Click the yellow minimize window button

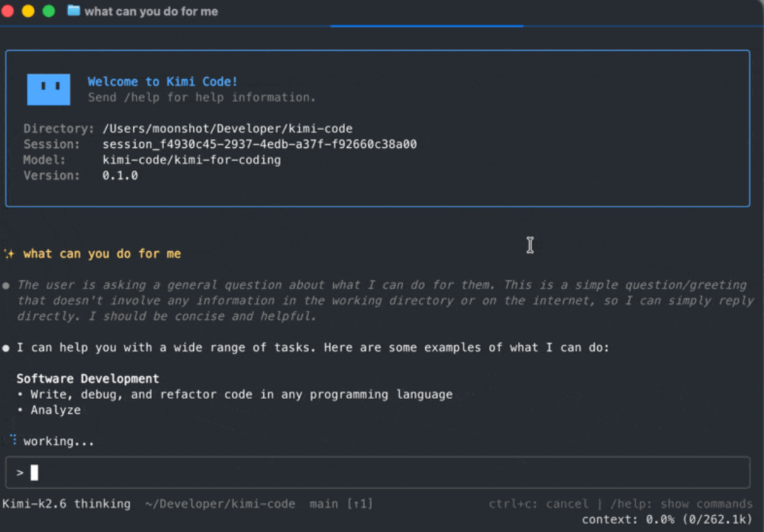28,11
